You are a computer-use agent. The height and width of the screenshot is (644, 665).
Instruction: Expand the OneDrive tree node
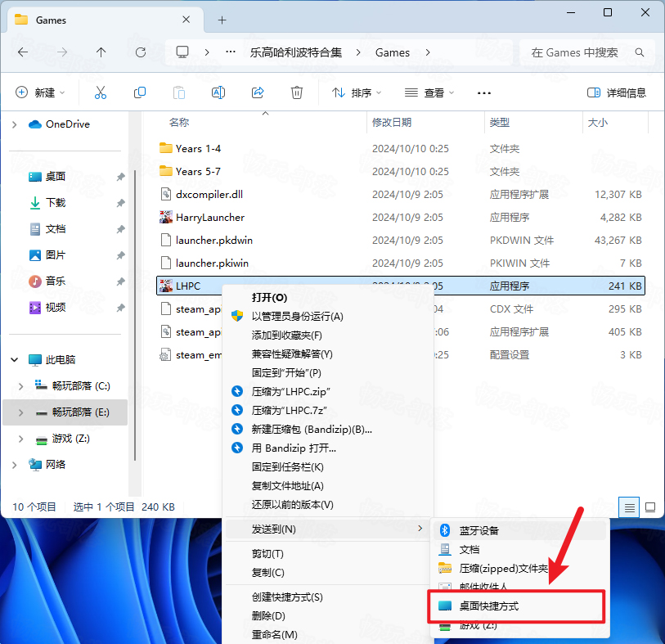[x=15, y=124]
